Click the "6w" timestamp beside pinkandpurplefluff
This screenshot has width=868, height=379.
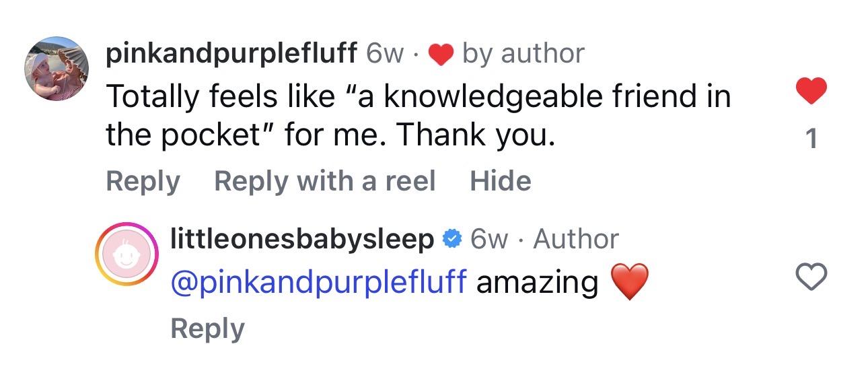384,54
